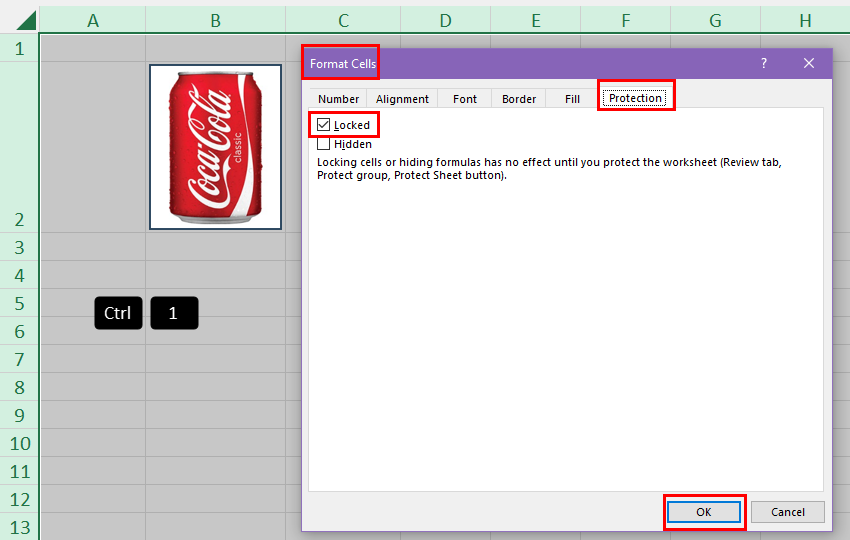
Task: Select column C header
Action: point(343,21)
